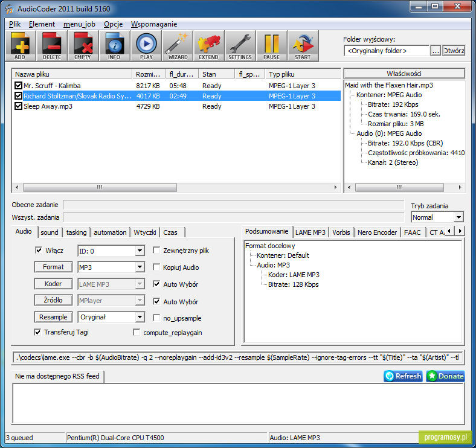Click the EMPTY list toolbar icon
The height and width of the screenshot is (448, 476).
point(83,46)
